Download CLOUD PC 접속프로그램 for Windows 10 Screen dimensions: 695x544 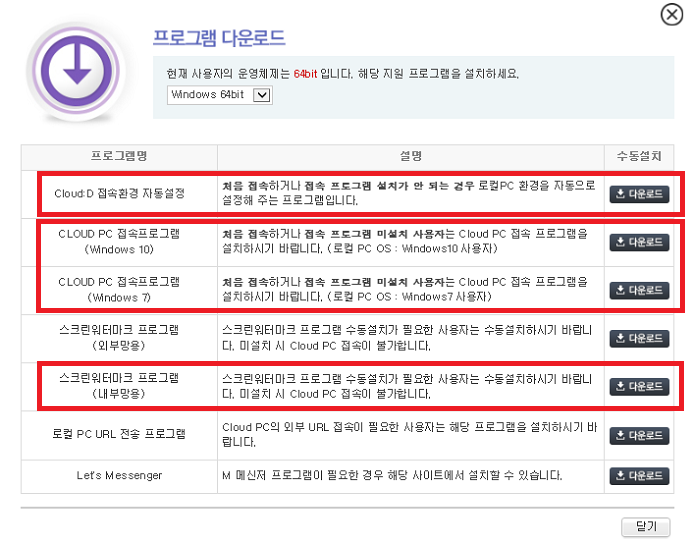[x=639, y=242]
